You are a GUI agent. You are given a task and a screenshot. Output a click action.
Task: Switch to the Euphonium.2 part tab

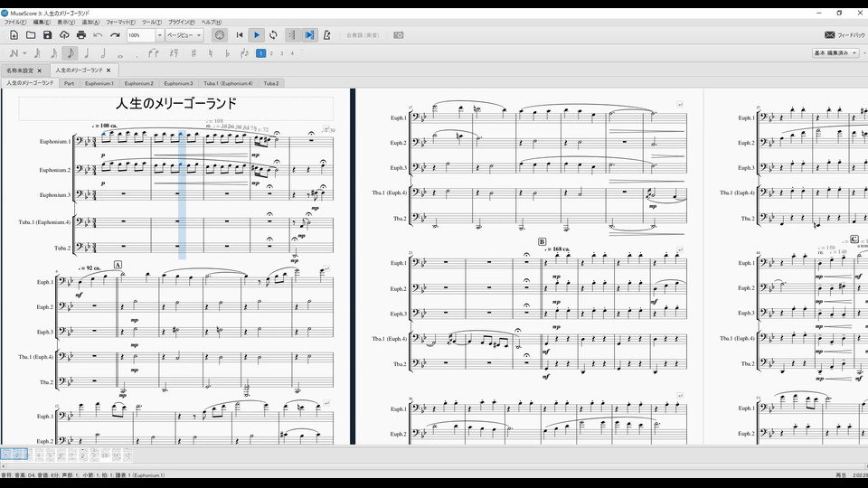(139, 83)
